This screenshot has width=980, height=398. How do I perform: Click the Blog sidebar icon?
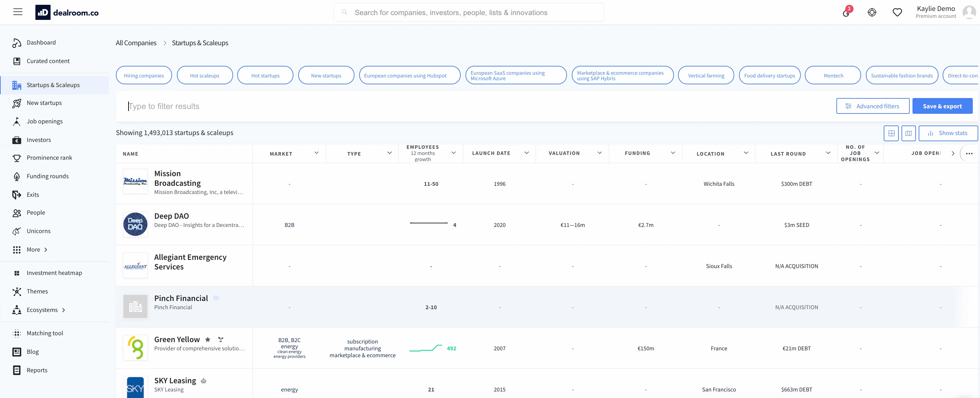(x=17, y=352)
